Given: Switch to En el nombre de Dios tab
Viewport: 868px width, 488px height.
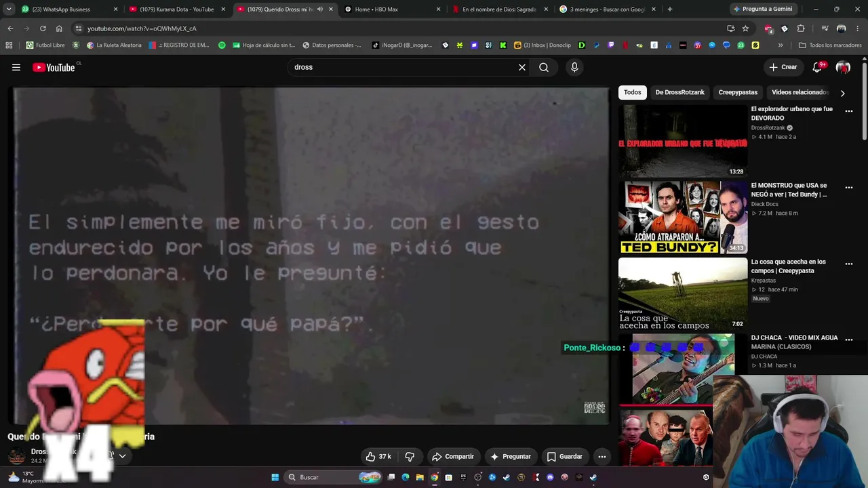Looking at the screenshot, I should pos(499,9).
